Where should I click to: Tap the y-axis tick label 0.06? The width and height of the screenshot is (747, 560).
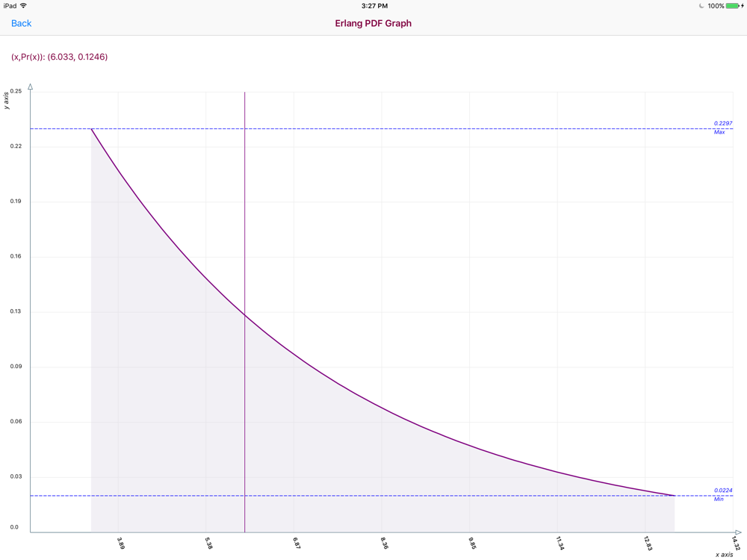point(16,421)
